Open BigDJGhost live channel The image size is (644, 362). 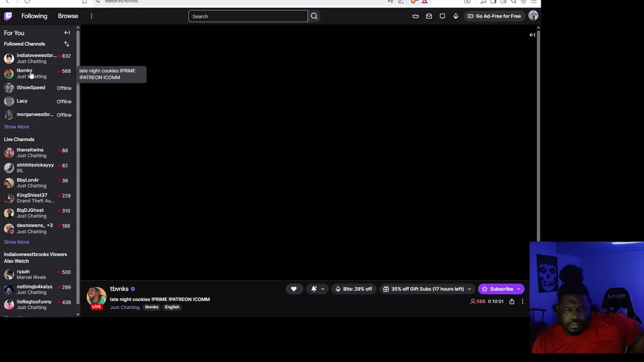coord(38,213)
